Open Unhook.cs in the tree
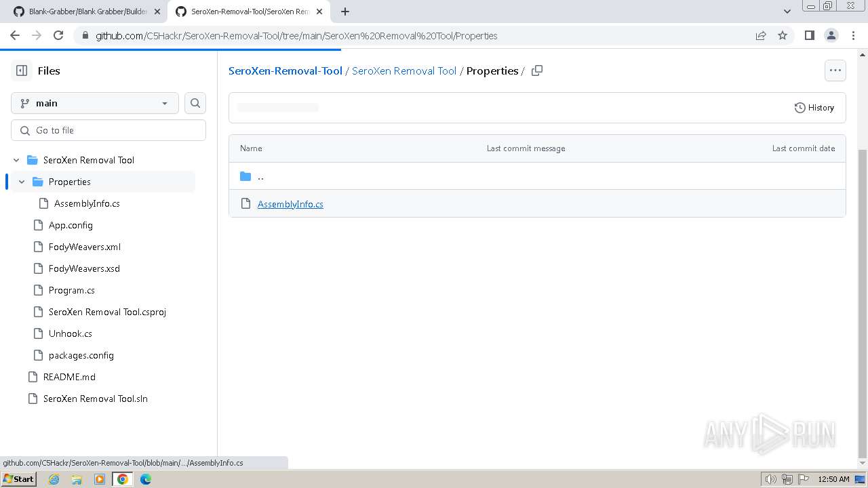868x488 pixels. [x=70, y=333]
